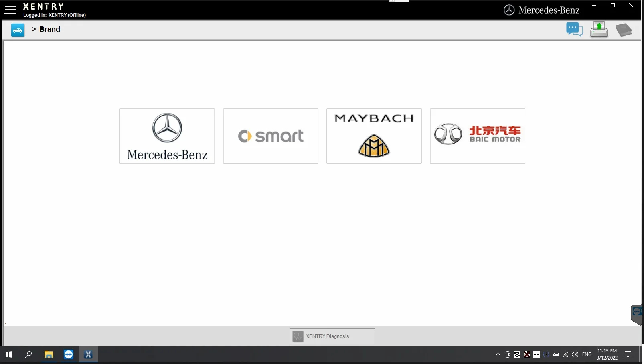Screen dimensions: 644x364
Task: Open the TeamViewer side panel tab
Action: pos(637,315)
